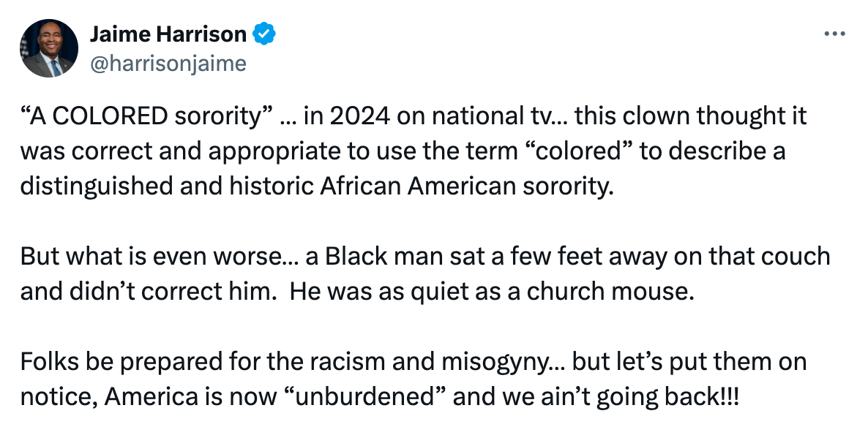Click the words "African American sorority"
This screenshot has height=427, width=868.
click(x=465, y=185)
